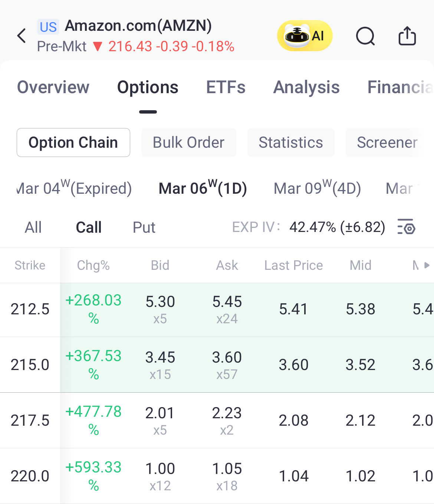Screen dimensions: 434x504
Task: Switch to the ETFs tab
Action: pos(226,88)
